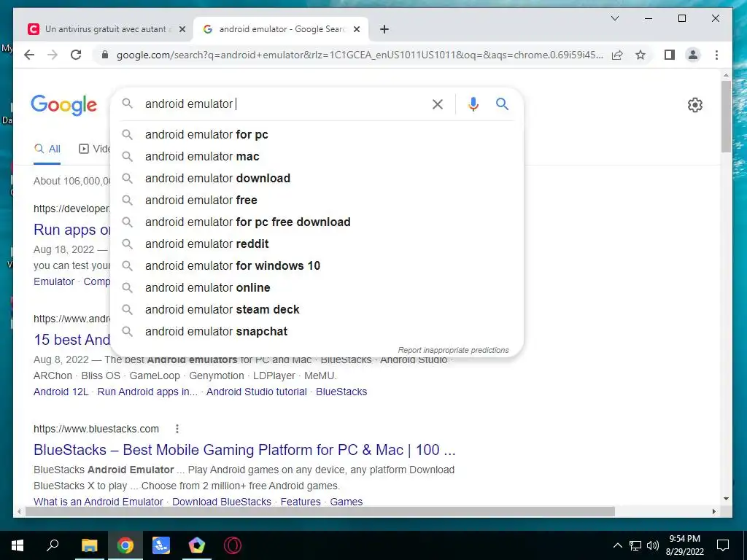Open the tab search dropdown arrow
This screenshot has height=560, width=747.
[x=615, y=18]
